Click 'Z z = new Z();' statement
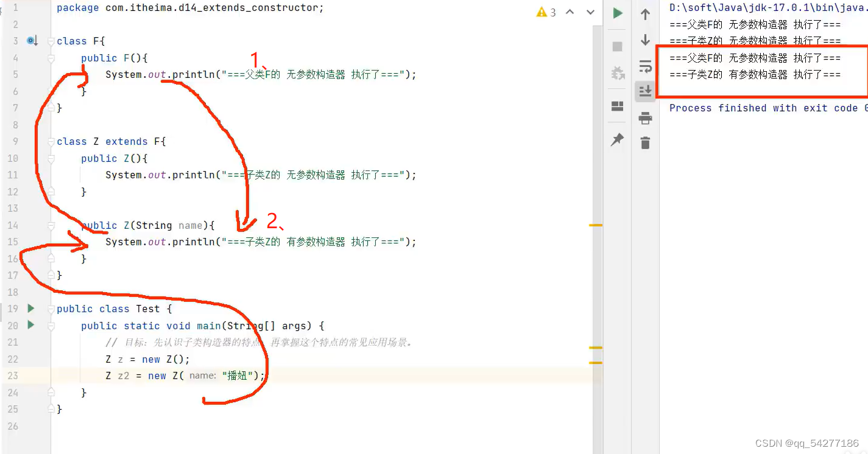The height and width of the screenshot is (454, 868). pos(148,359)
